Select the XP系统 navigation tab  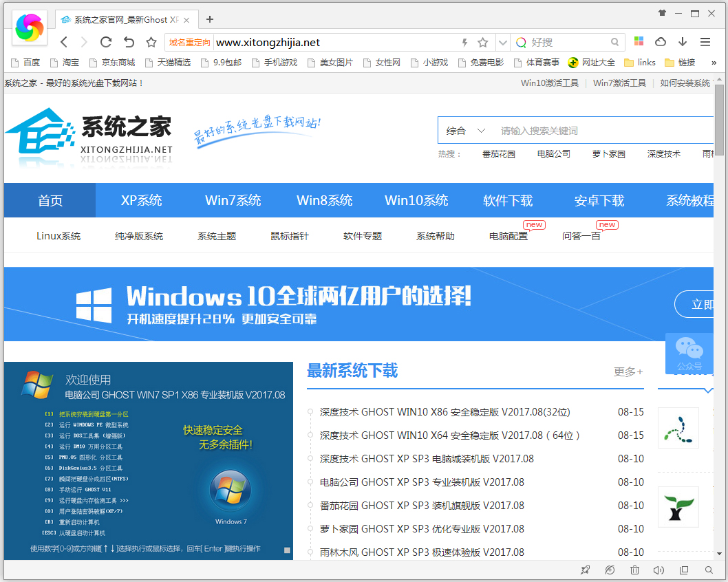pos(141,200)
